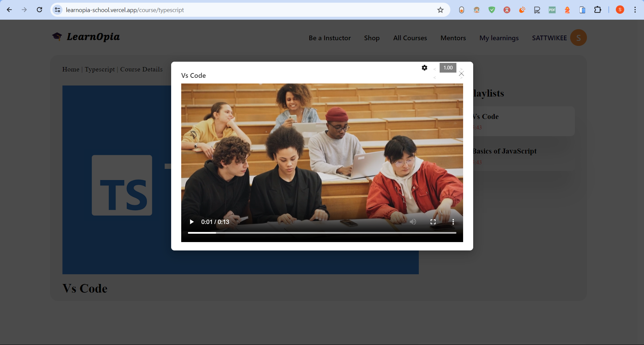The width and height of the screenshot is (644, 345).
Task: Open the video settings gear icon
Action: (425, 68)
